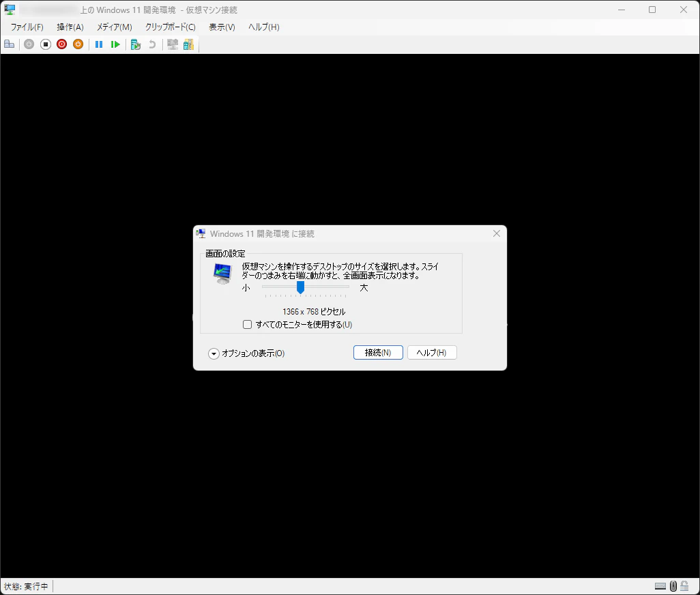This screenshot has height=595, width=700.
Task: Click the 大 label beside the slider
Action: click(364, 288)
